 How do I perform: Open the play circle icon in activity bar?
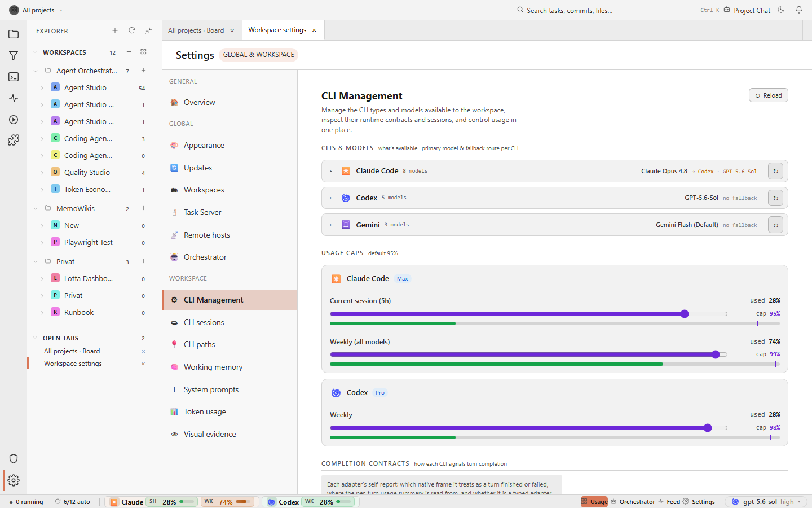[x=14, y=120]
